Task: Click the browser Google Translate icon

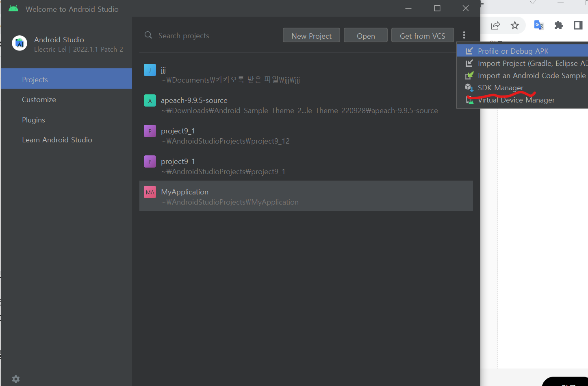Action: click(x=539, y=25)
